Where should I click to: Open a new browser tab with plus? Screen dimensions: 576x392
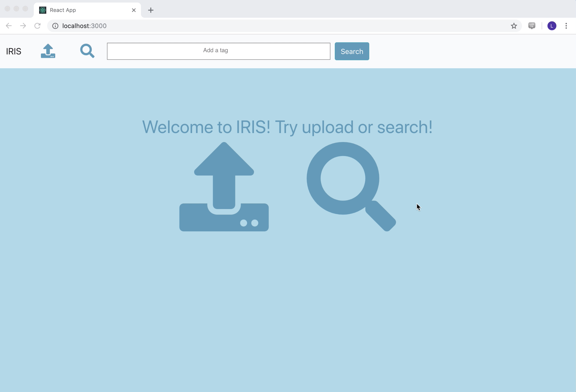pyautogui.click(x=151, y=10)
